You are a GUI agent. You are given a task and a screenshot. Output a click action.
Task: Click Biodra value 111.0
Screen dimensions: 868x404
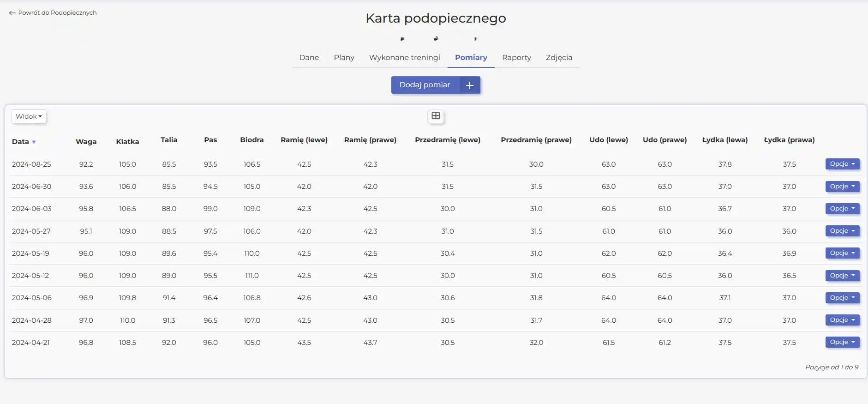pyautogui.click(x=252, y=276)
